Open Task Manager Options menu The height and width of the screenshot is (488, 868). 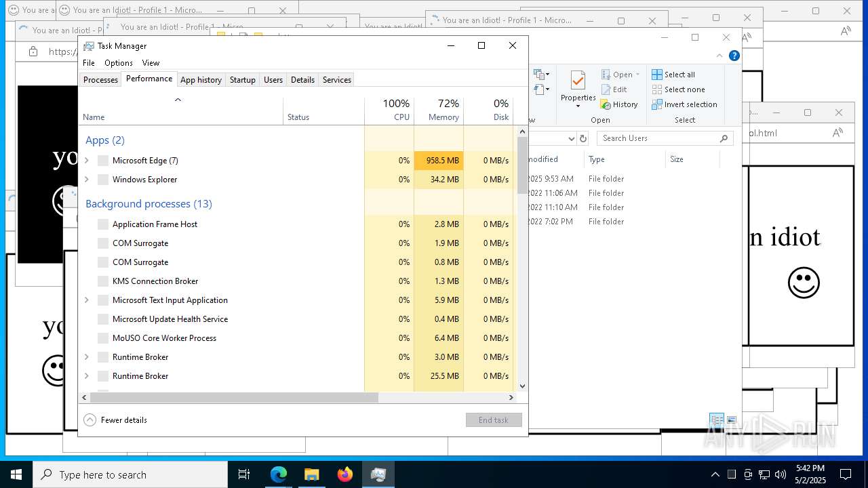(119, 63)
